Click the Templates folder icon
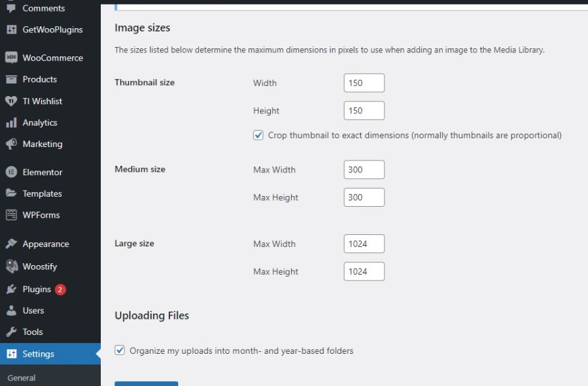 (x=11, y=193)
